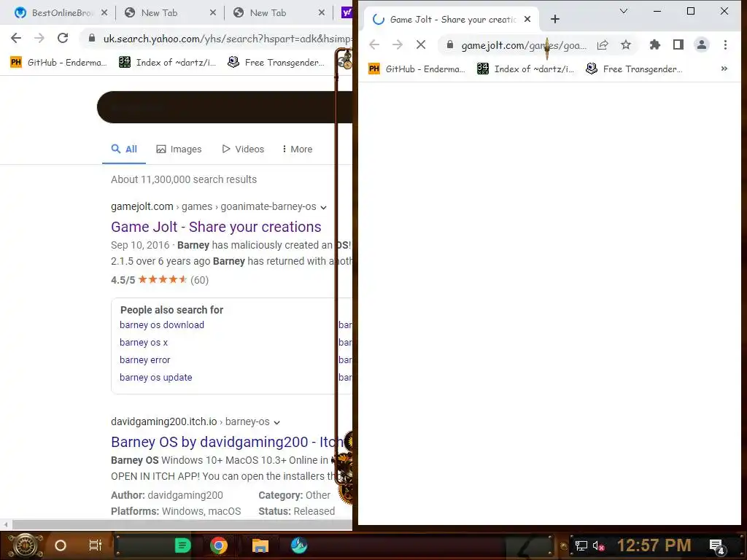This screenshot has width=747, height=560.
Task: Open the Extensions puzzle icon
Action: (x=655, y=44)
